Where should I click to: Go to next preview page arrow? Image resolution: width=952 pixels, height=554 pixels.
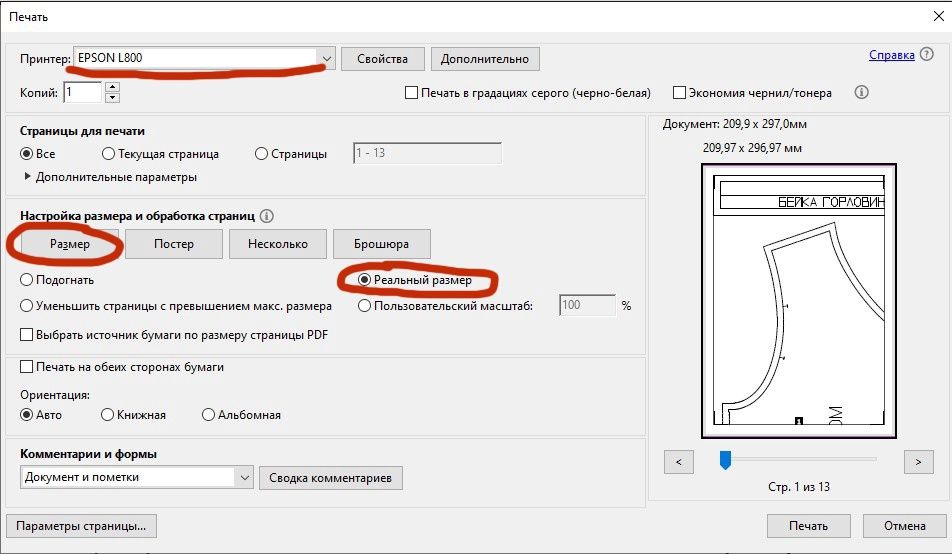pos(917,461)
